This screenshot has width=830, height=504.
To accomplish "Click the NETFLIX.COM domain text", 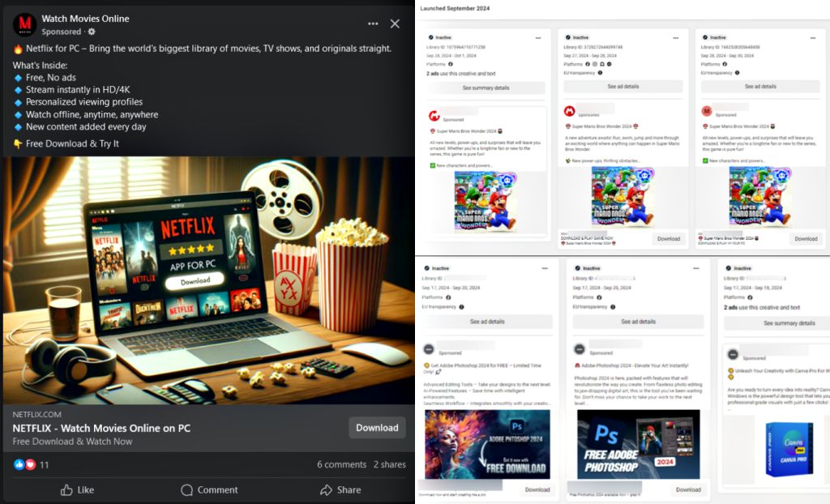I will tap(37, 415).
